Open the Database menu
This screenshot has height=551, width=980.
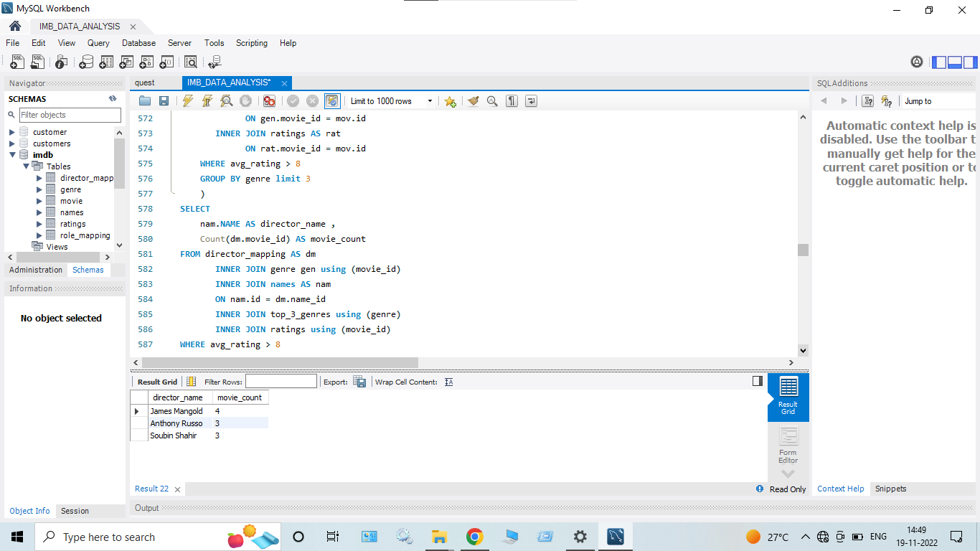138,43
